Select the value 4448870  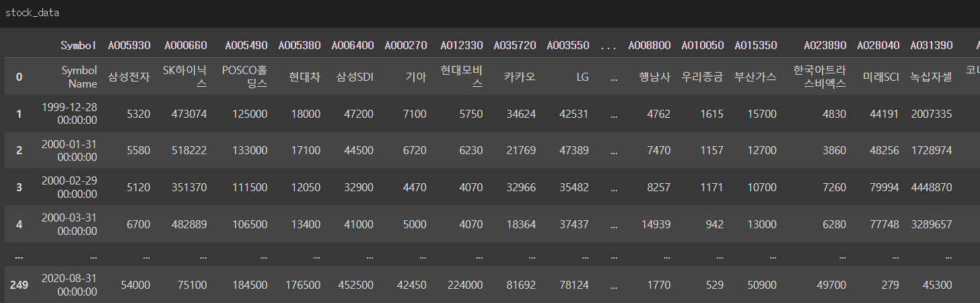pyautogui.click(x=932, y=187)
